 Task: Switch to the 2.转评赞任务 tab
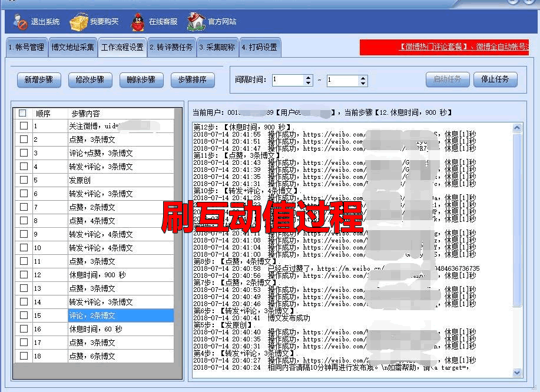pyautogui.click(x=171, y=47)
